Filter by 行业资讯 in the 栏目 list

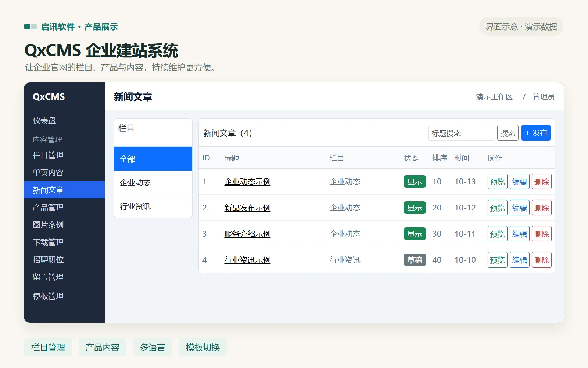(153, 206)
